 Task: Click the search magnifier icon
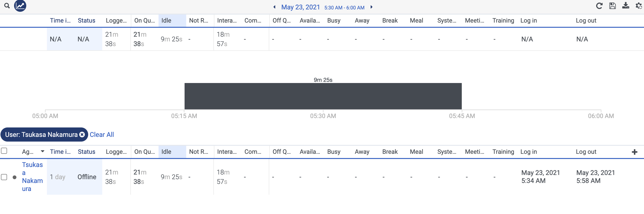click(7, 5)
